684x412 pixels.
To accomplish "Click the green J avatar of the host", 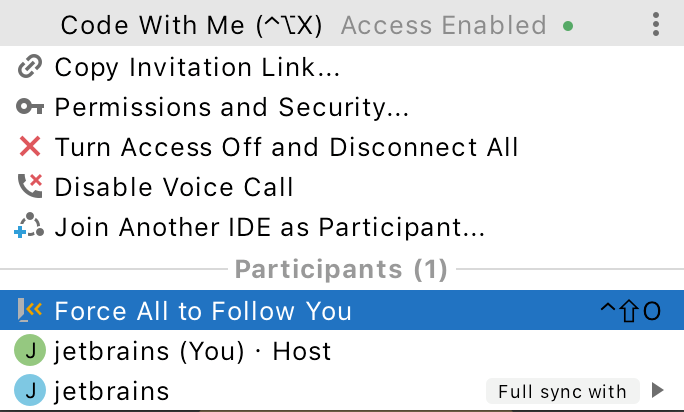I will 30,351.
